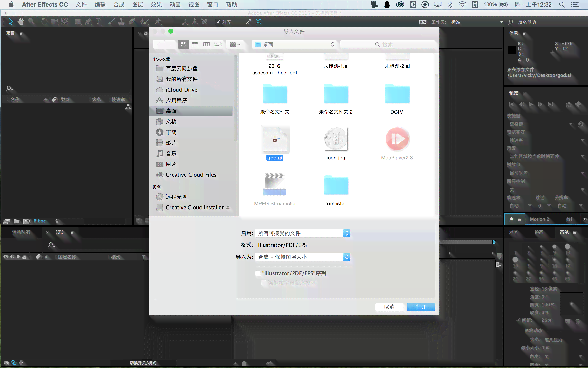Image resolution: width=588 pixels, height=368 pixels.
Task: Open Creative Cloud menu bar icon
Action: pyautogui.click(x=400, y=5)
